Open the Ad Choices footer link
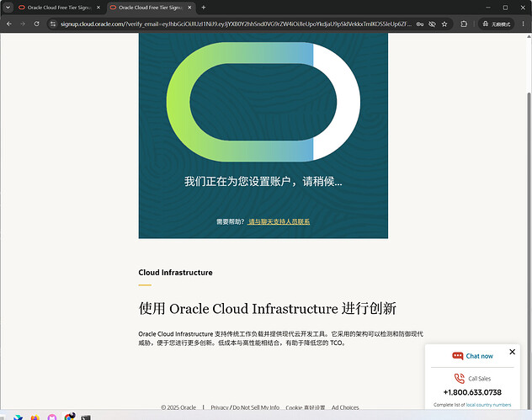This screenshot has width=532, height=420. [345, 407]
